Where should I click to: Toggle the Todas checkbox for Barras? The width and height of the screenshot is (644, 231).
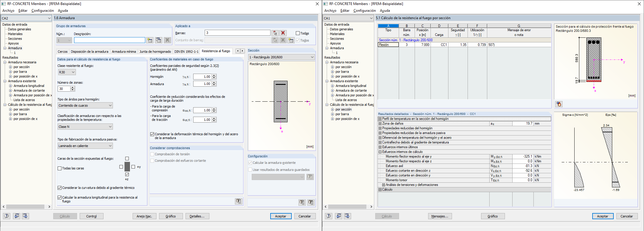[298, 33]
